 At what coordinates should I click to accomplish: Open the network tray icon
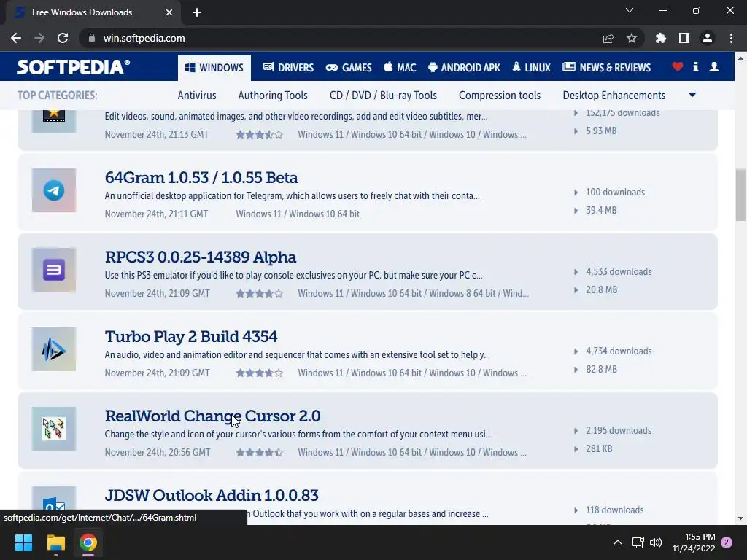(638, 542)
